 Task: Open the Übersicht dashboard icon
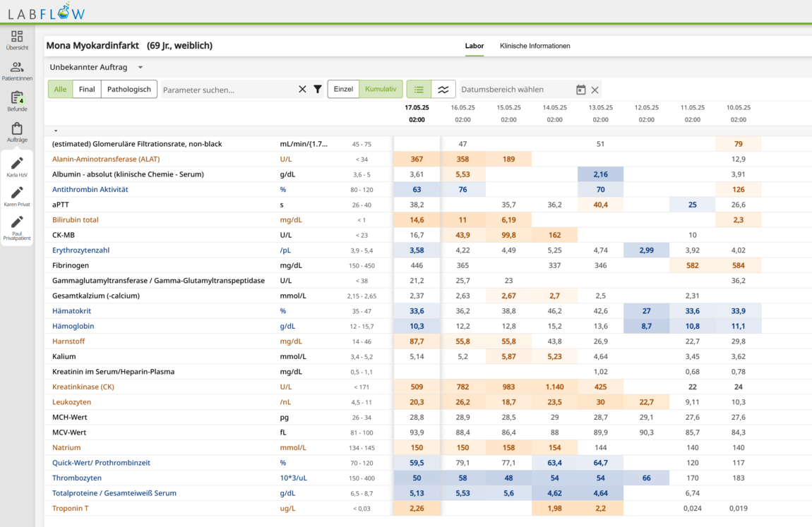click(17, 37)
